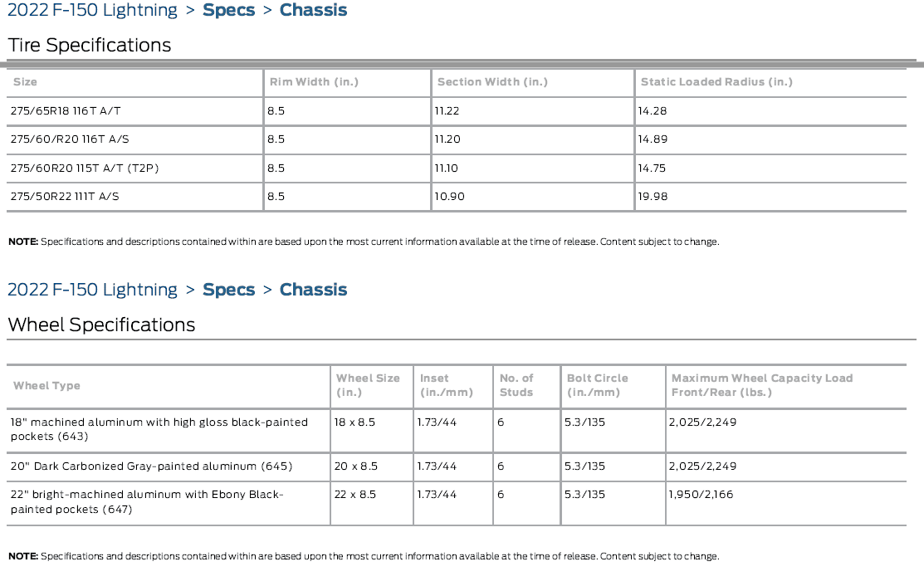Click the 19.98 static loaded radius value

pyautogui.click(x=653, y=197)
